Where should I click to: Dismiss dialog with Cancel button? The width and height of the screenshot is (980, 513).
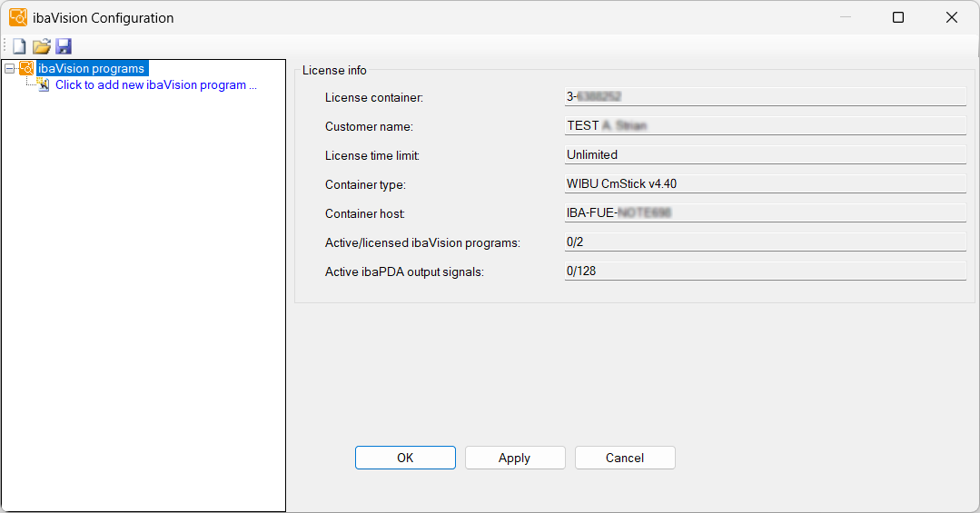click(625, 458)
